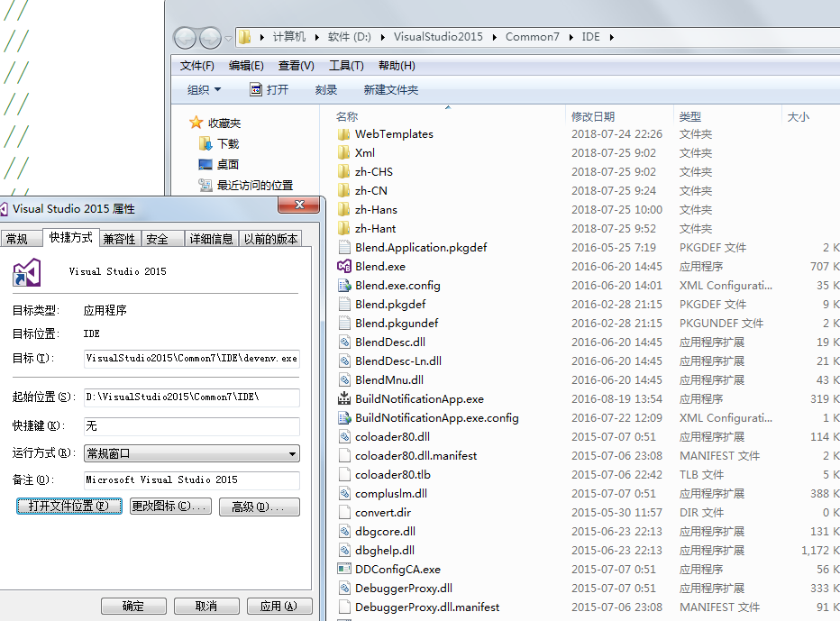840x621 pixels.
Task: Select the BlendMnu.dll file icon
Action: [344, 379]
